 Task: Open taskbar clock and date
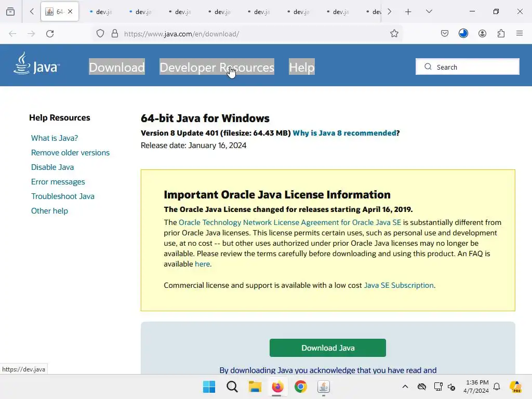click(x=476, y=387)
